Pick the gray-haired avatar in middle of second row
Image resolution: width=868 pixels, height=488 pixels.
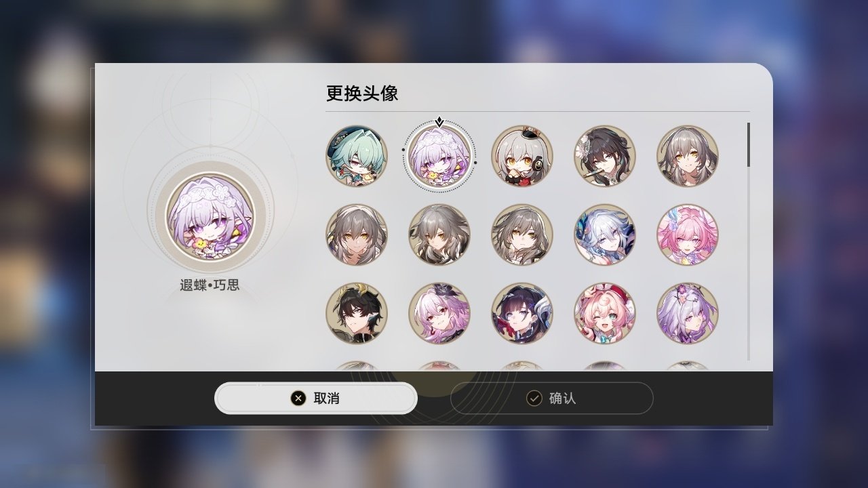point(522,235)
